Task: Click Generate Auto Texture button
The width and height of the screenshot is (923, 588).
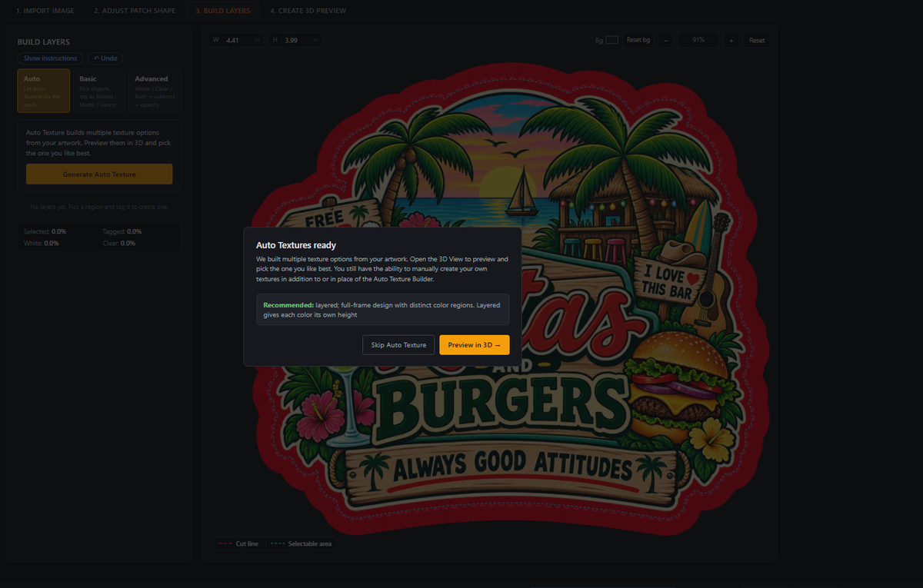Action: click(x=99, y=174)
